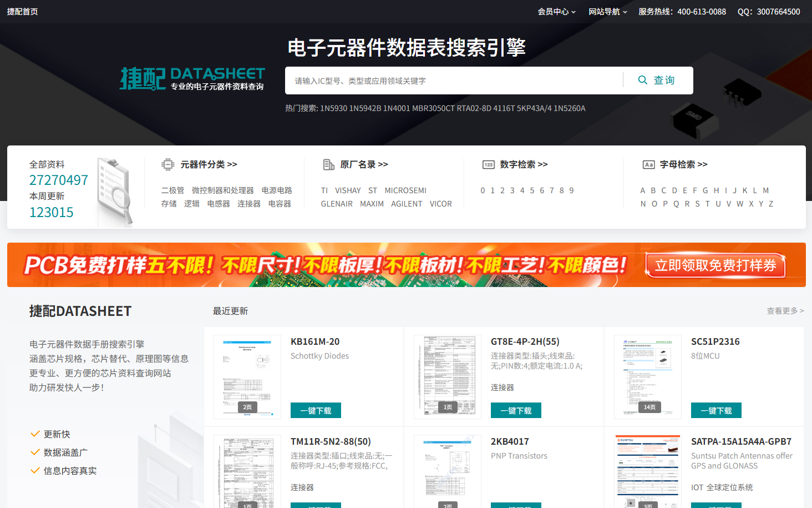Viewport: 812px width, 508px height.
Task: Click the document magnifier illustration
Action: pos(115,192)
